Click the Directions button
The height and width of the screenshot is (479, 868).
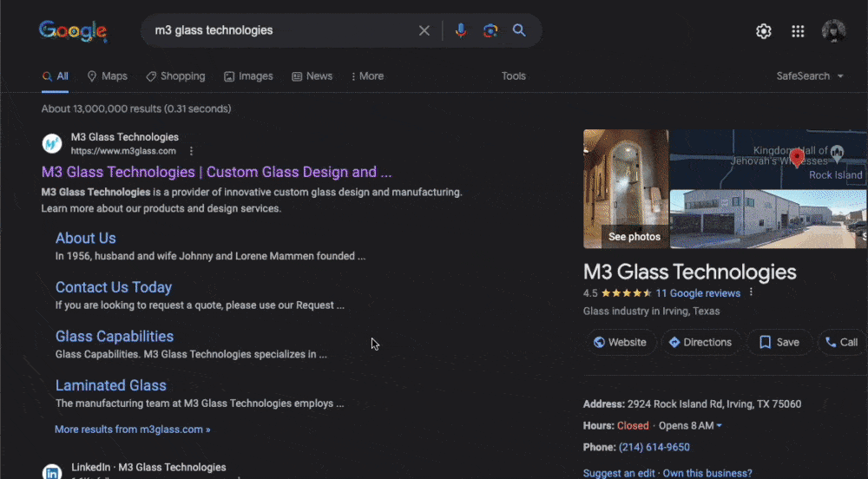point(700,343)
